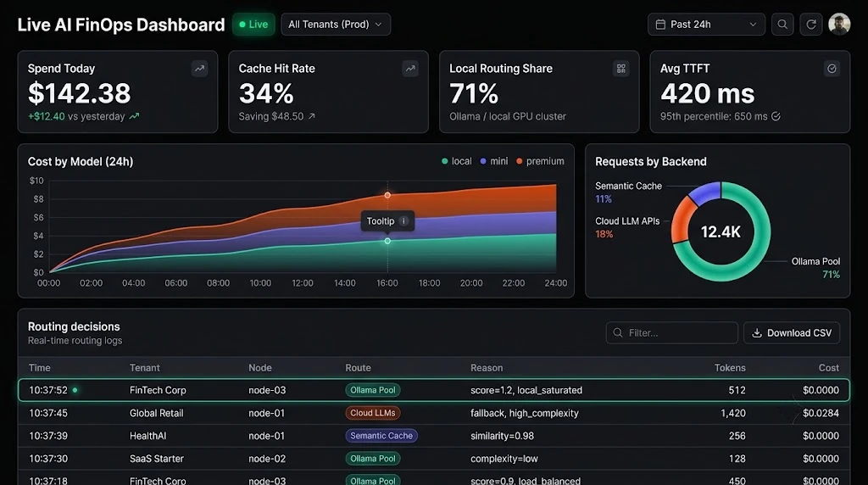Click the check icon on Avg TTFT card
Image resolution: width=868 pixels, height=485 pixels.
coord(832,69)
